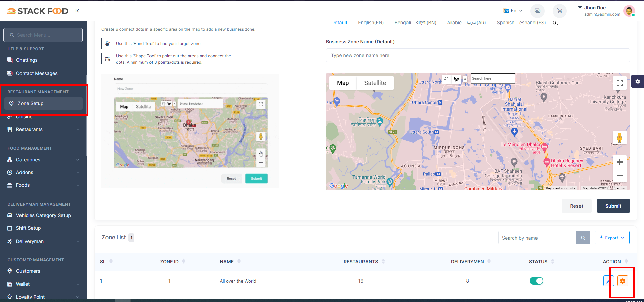Open the shopping cart icon in header

(560, 11)
